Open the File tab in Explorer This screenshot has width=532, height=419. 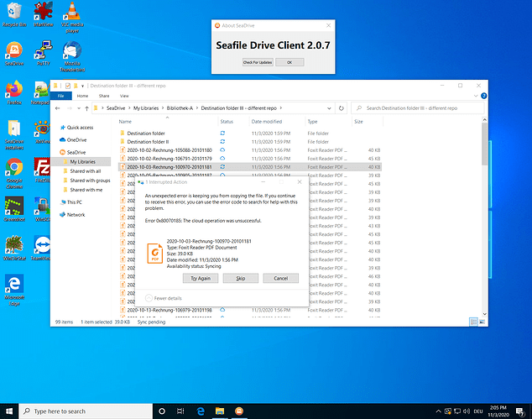(x=60, y=96)
